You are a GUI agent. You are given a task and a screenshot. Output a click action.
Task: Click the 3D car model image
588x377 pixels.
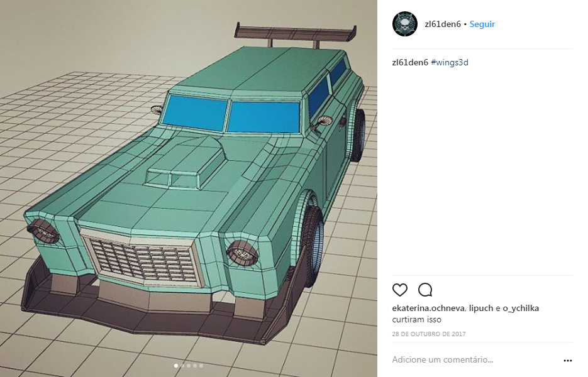(189, 188)
